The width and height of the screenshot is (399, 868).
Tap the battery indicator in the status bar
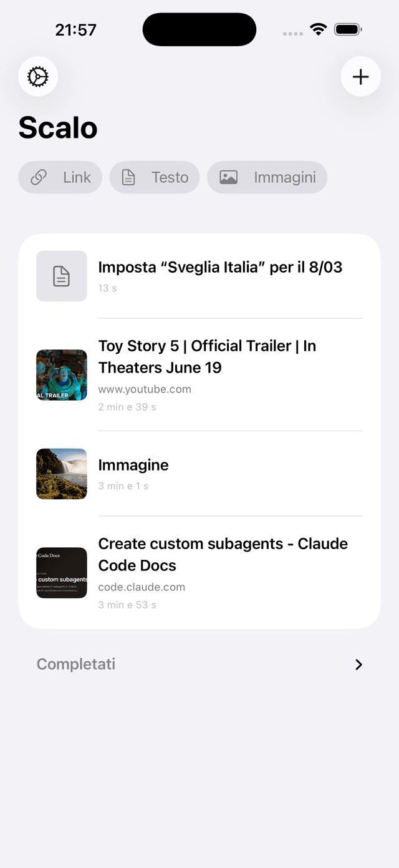point(347,29)
